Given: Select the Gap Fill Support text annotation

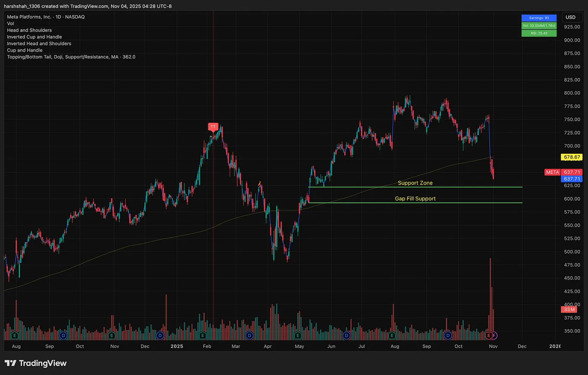Looking at the screenshot, I should 415,198.
